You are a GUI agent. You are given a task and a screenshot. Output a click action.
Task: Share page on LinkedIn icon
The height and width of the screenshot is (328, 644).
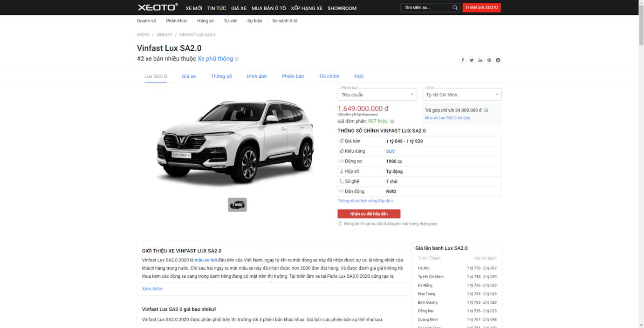click(480, 60)
